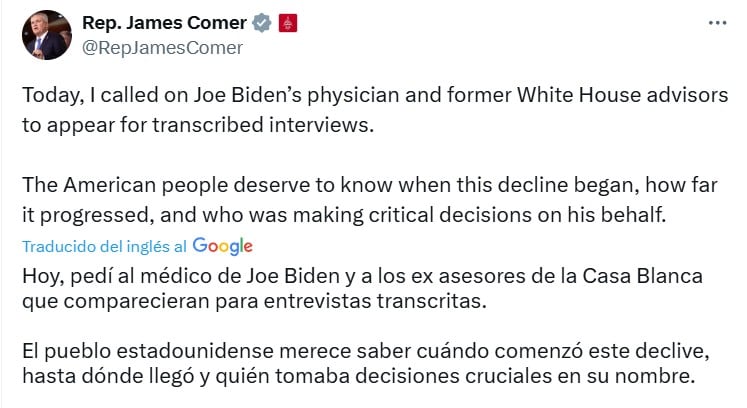Click the blue verified checkmark badge
Viewport: 747px width, 408px height.
[261, 23]
